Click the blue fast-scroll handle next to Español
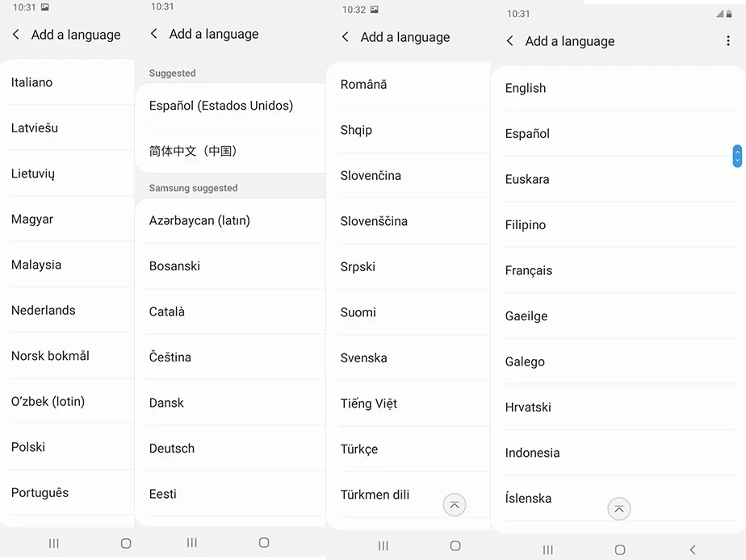This screenshot has width=746, height=560. (x=737, y=156)
